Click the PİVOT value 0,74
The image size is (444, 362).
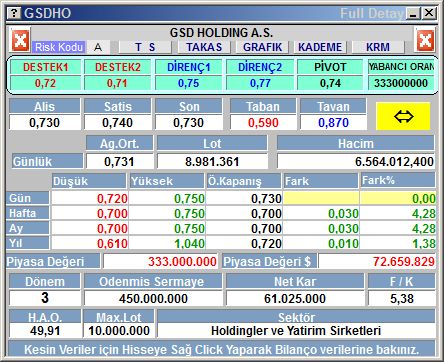click(x=330, y=83)
